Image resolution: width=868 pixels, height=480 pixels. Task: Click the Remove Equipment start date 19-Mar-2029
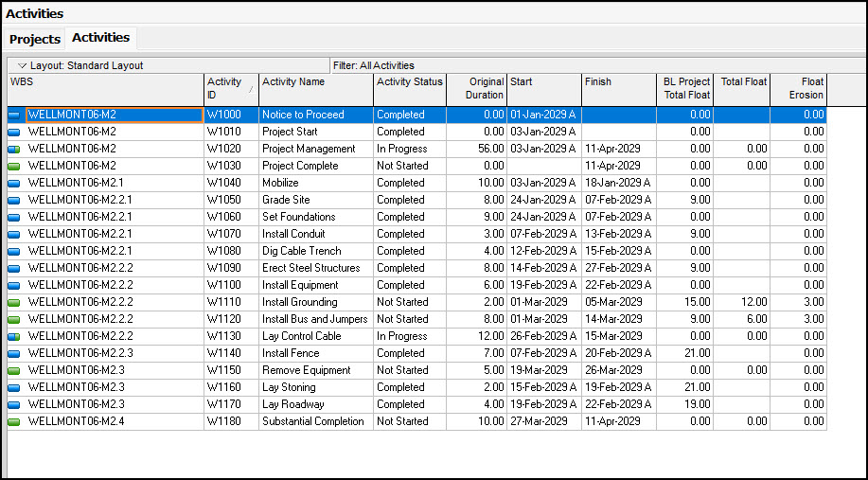(x=539, y=370)
